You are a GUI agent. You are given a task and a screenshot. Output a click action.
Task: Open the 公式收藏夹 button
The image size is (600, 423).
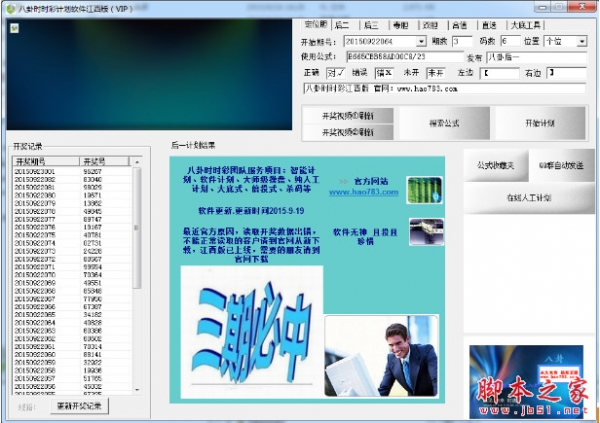pos(496,165)
